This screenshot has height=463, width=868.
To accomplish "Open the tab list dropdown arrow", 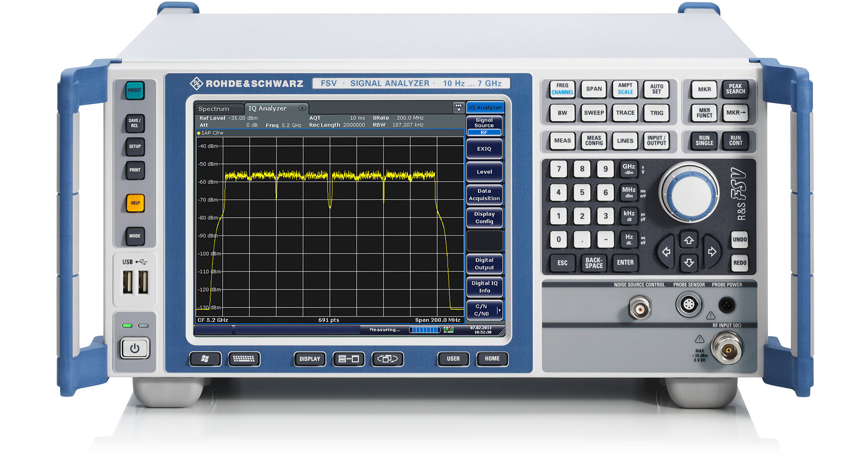I will [x=458, y=108].
